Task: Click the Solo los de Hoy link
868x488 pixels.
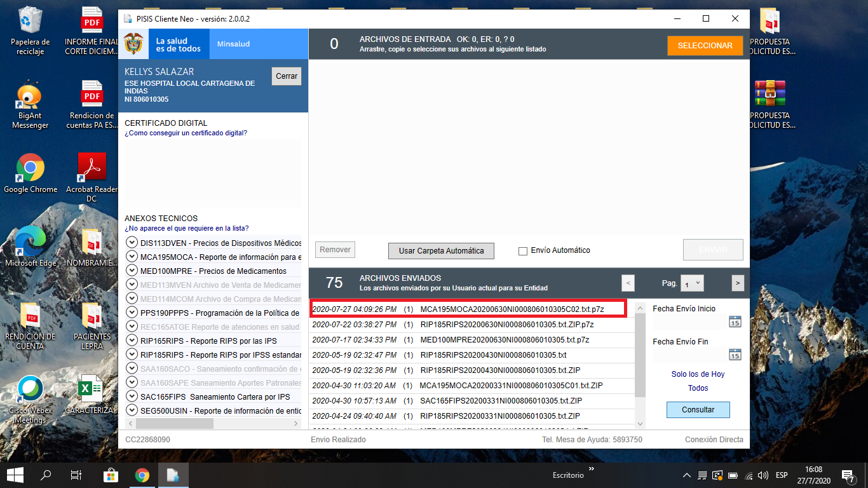Action: [698, 374]
